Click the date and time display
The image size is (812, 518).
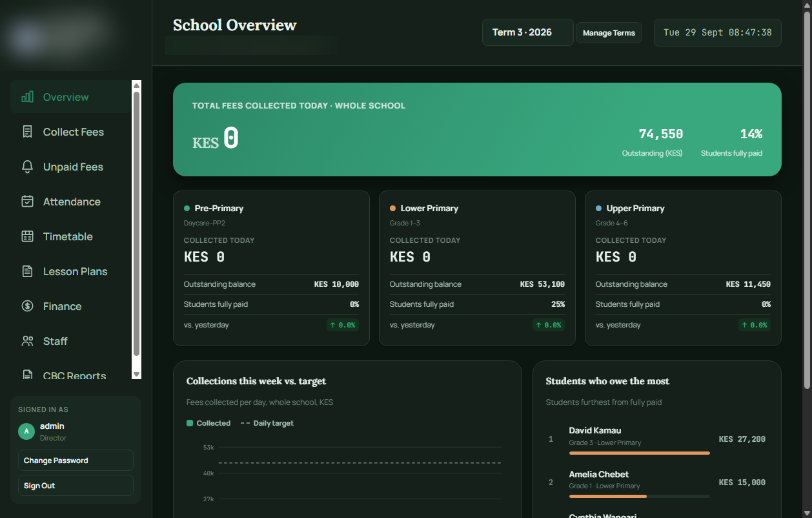click(x=718, y=32)
